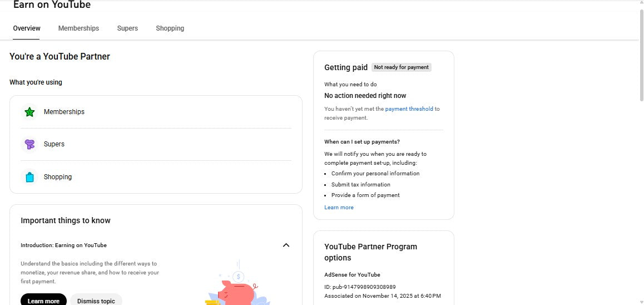
Task: Open the Shopping tab
Action: point(170,28)
